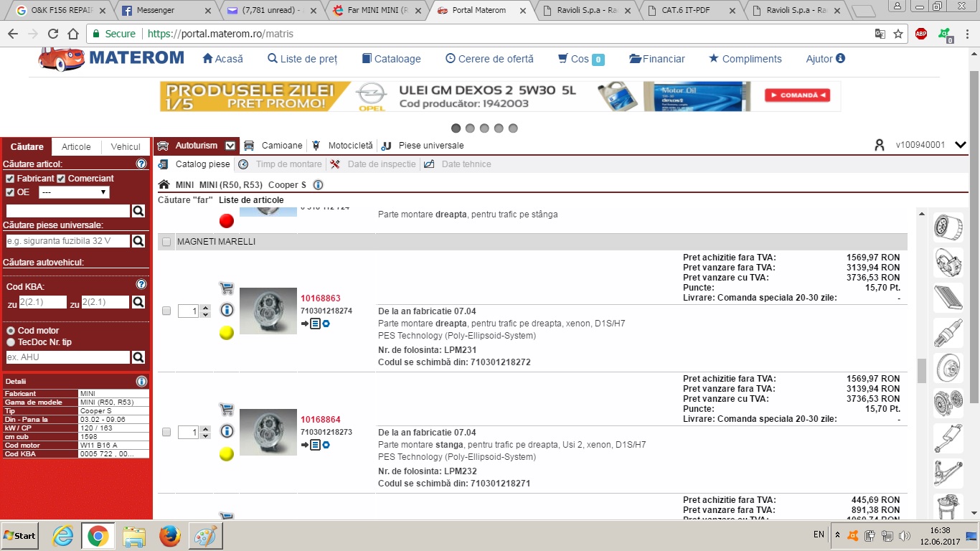Open the brake disc category icon

point(948,368)
